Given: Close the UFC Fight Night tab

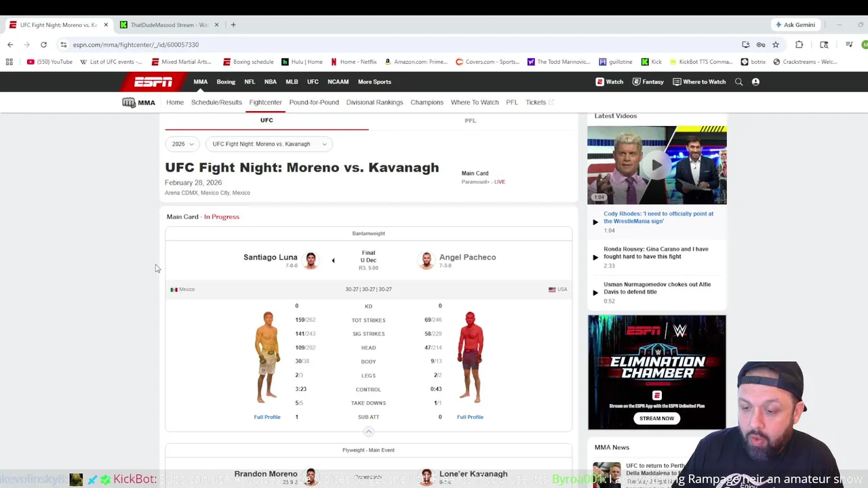Looking at the screenshot, I should 106,25.
